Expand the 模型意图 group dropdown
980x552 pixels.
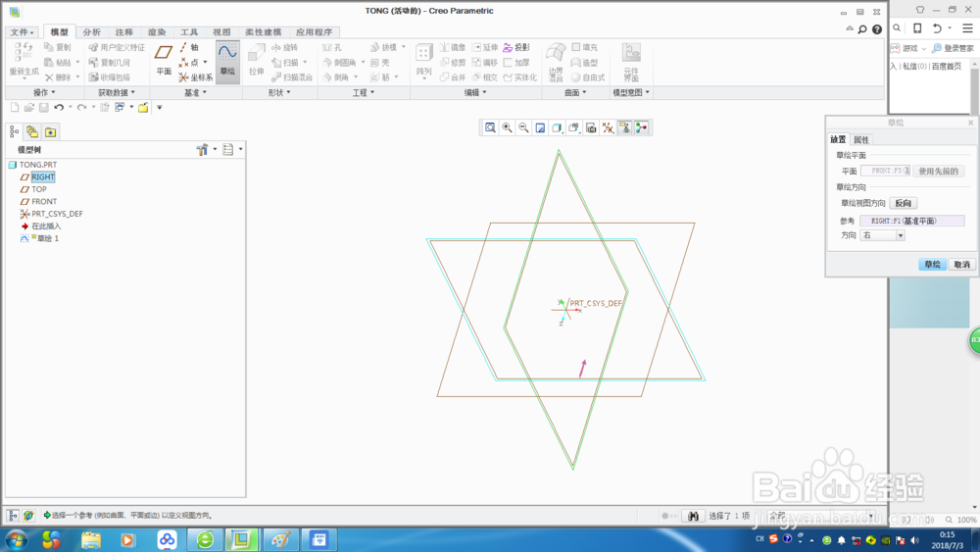pos(630,92)
